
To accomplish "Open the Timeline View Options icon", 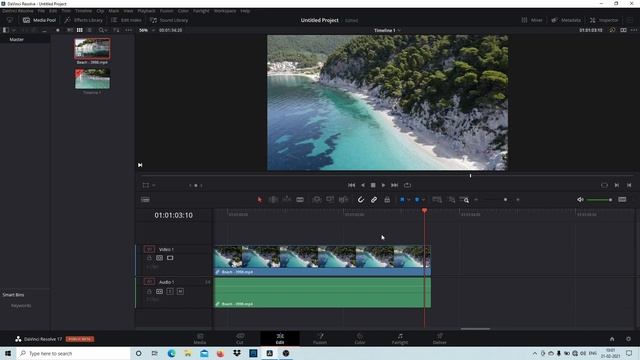I will (145, 200).
